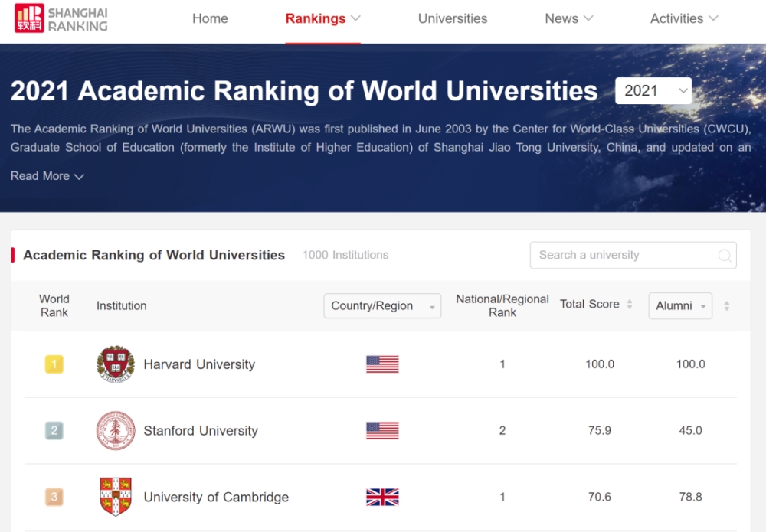Expand the Read More description
This screenshot has width=766, height=532.
coord(47,176)
